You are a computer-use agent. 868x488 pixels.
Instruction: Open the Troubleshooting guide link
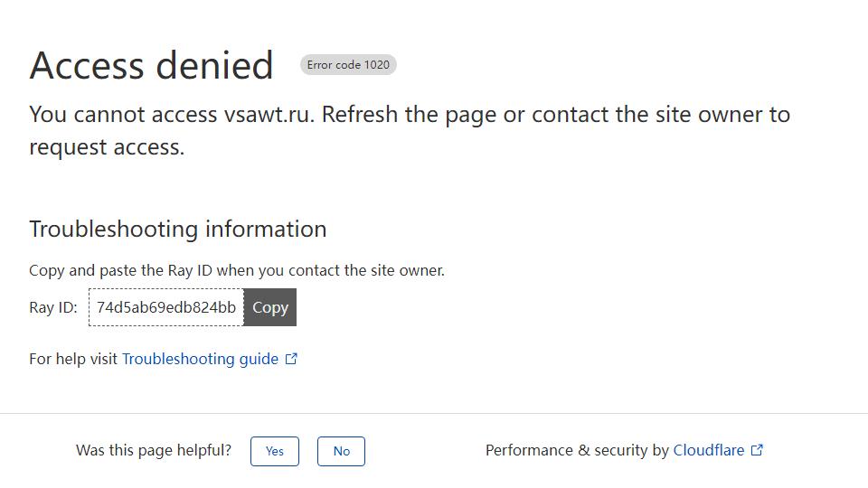[200, 359]
